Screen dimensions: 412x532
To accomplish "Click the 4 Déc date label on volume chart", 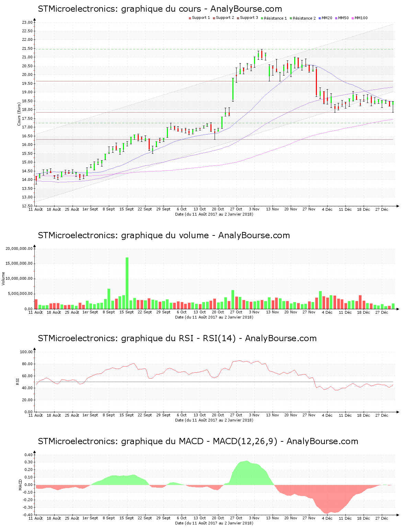I will pyautogui.click(x=327, y=312).
